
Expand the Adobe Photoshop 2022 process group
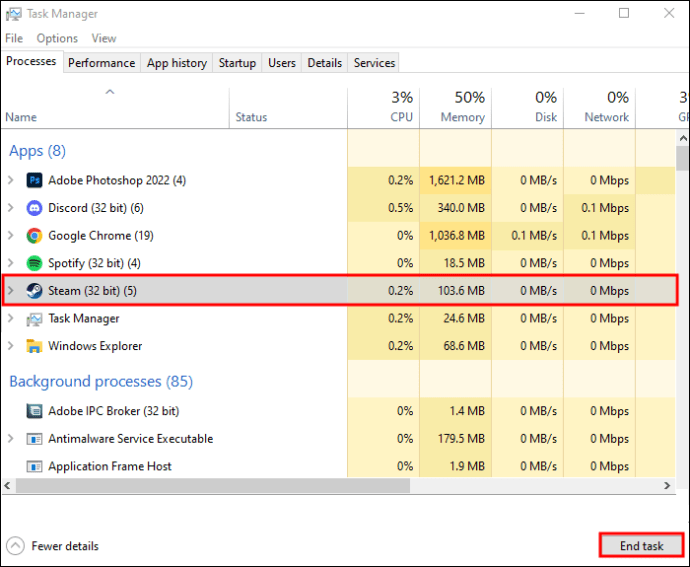(x=11, y=180)
